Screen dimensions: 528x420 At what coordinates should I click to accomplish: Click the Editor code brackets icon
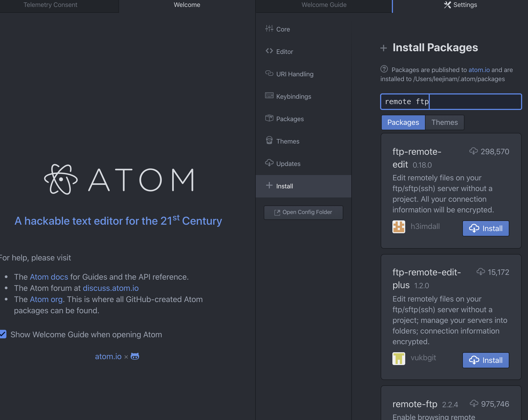coord(269,51)
